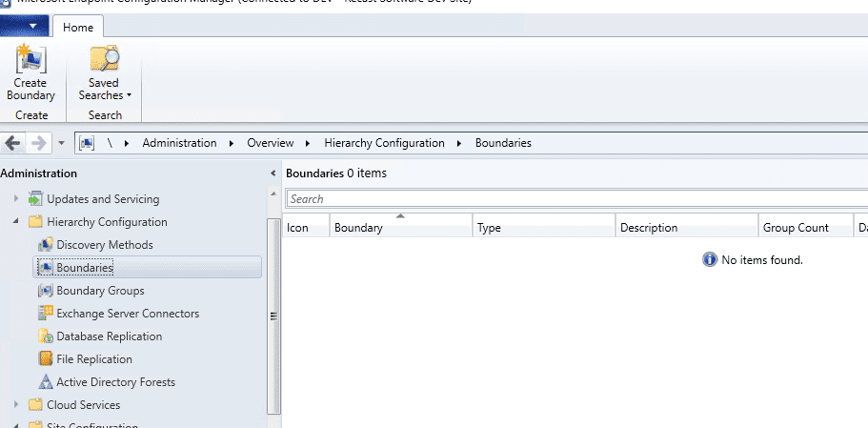The image size is (868, 428).
Task: Expand the Updates and Servicing node
Action: [16, 199]
